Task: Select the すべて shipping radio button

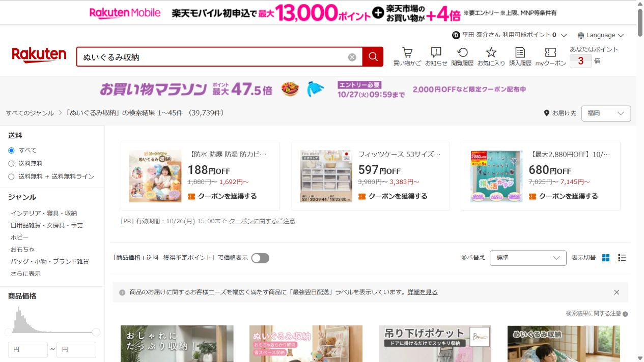Action: pos(11,150)
